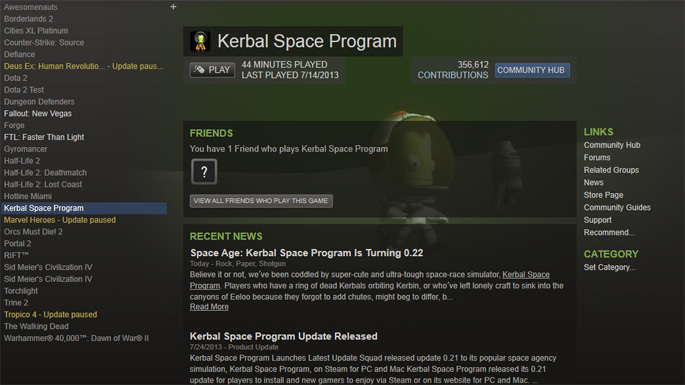Open the COMMUNITY HUB button
This screenshot has width=685, height=385.
532,70
